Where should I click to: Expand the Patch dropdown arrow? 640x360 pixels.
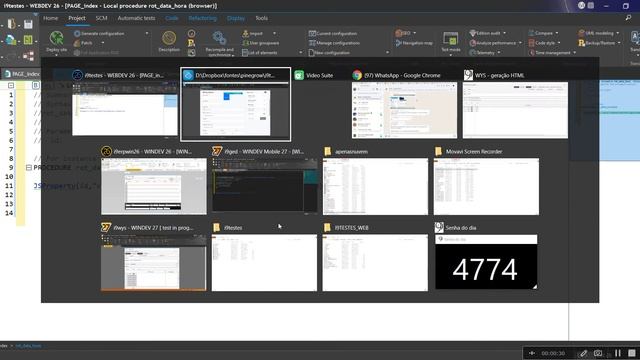click(102, 43)
